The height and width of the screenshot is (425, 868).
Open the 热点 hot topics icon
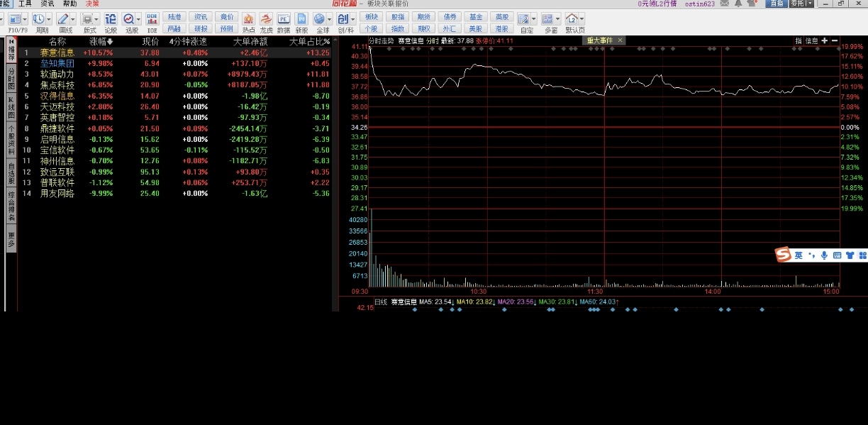pos(248,18)
